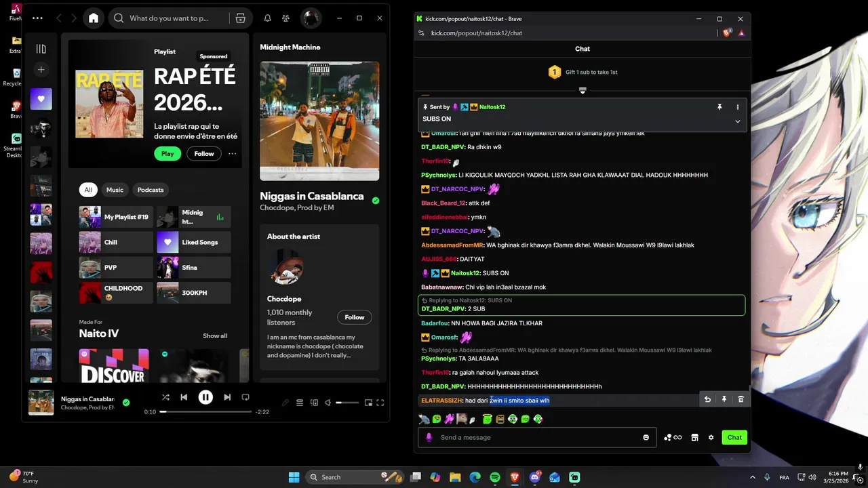
Task: Seek in the song progress bar
Action: click(x=206, y=411)
